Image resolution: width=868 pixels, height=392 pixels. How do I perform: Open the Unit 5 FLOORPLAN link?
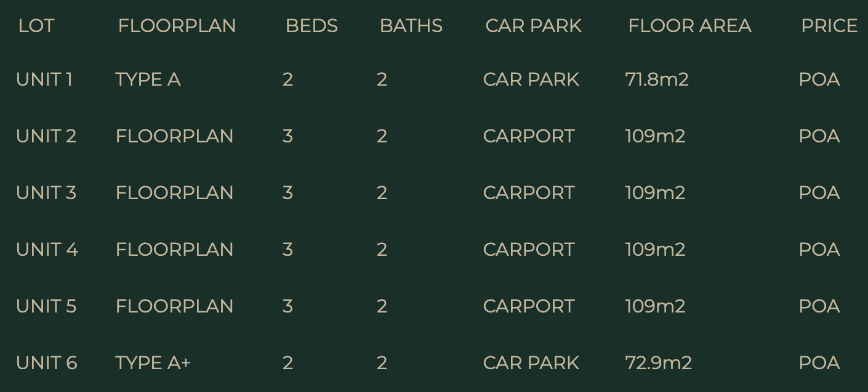tap(174, 306)
